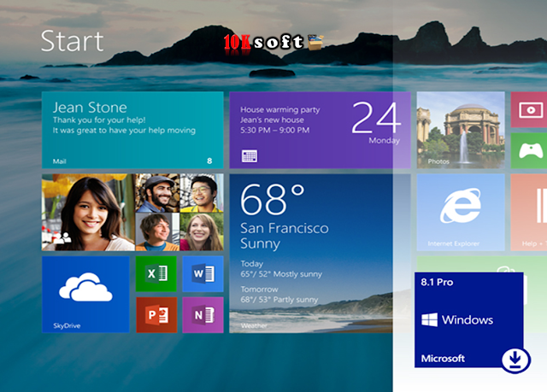Launch the PowerPoint tile
Viewport: 547px width, 392px height.
coord(156,315)
